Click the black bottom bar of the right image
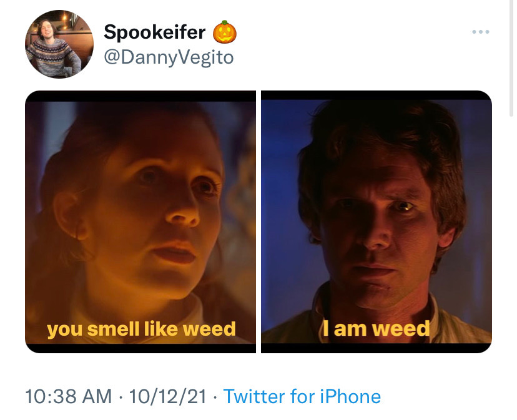The image size is (517, 420). pos(377,348)
